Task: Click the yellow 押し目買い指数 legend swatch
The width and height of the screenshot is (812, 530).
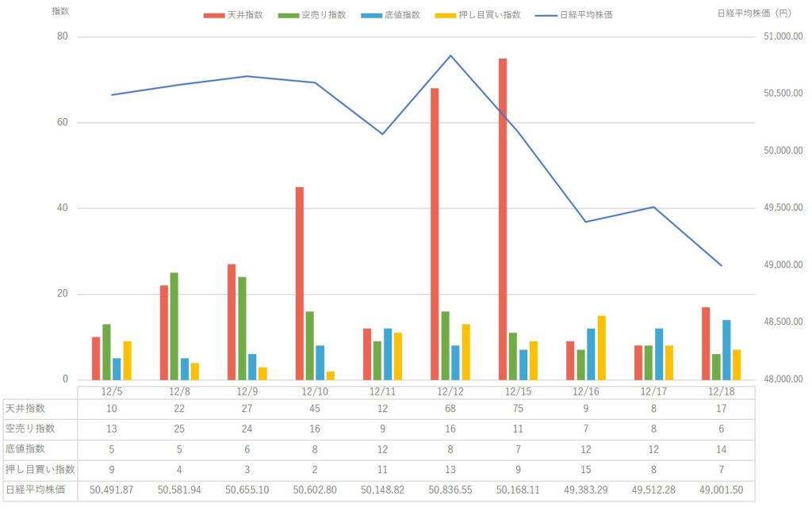Action: [450, 15]
